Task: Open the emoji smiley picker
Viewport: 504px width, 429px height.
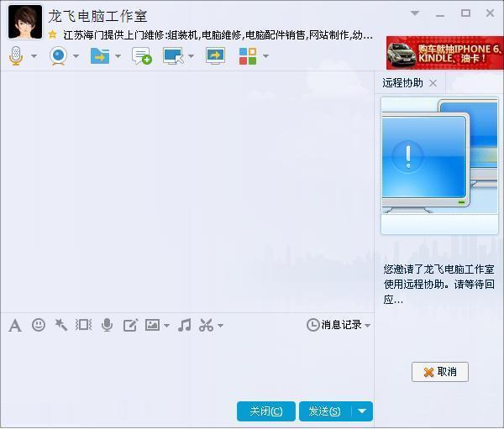Action: click(39, 325)
